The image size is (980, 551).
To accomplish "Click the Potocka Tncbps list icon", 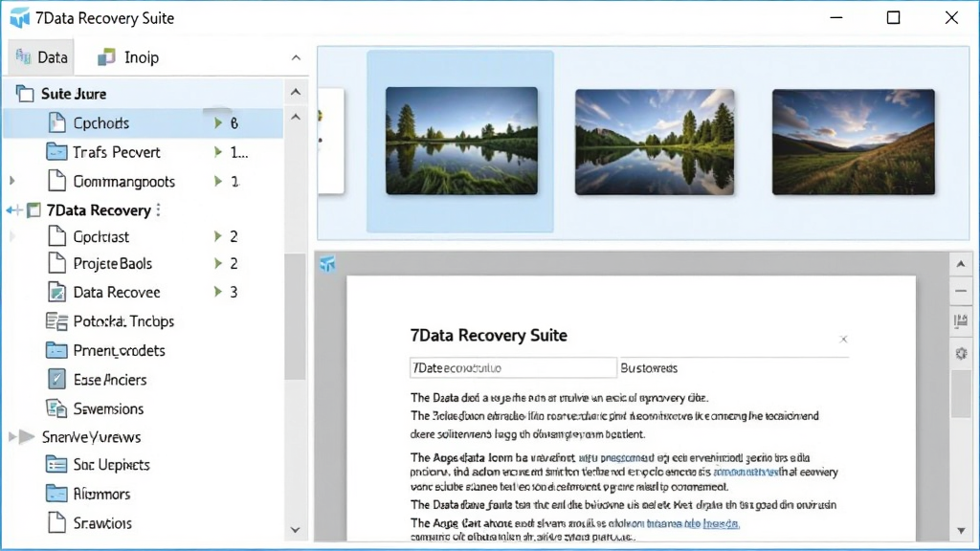I will coord(56,321).
